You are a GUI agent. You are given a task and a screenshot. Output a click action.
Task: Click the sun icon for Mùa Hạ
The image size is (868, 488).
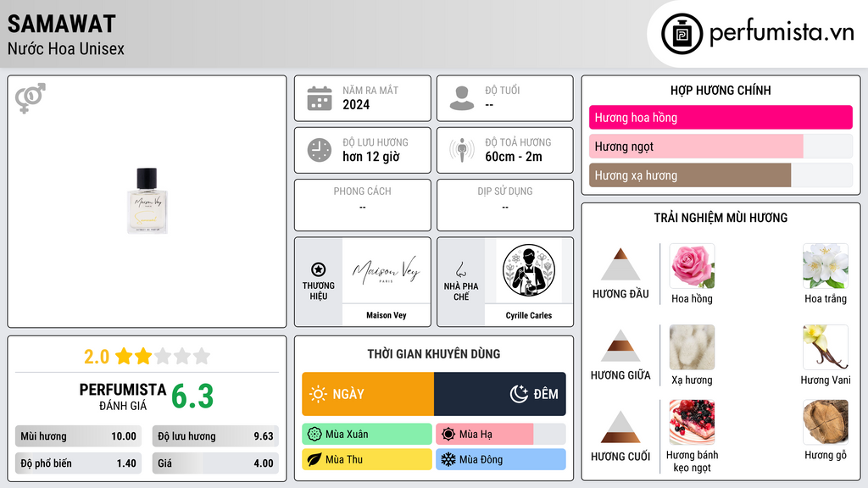[x=448, y=435]
